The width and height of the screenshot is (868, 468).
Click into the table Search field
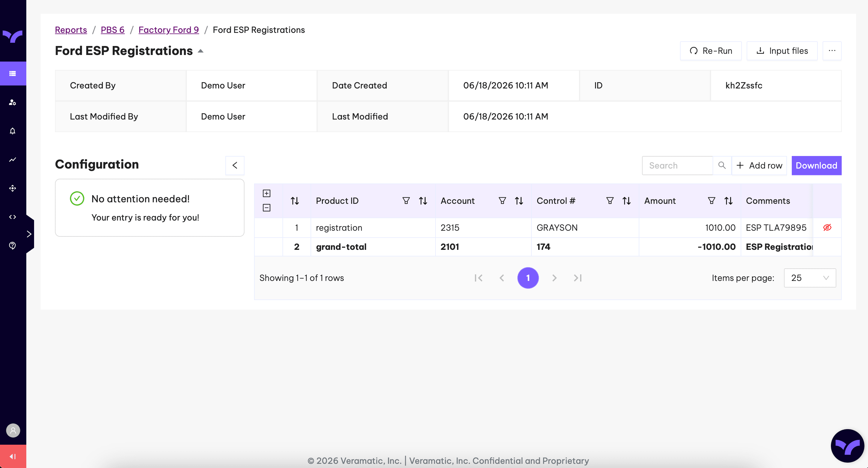tap(677, 166)
